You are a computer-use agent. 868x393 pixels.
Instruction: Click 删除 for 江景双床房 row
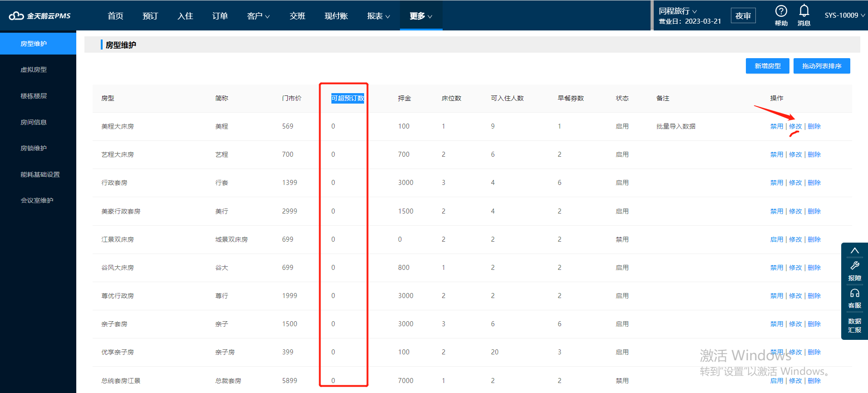coord(814,239)
